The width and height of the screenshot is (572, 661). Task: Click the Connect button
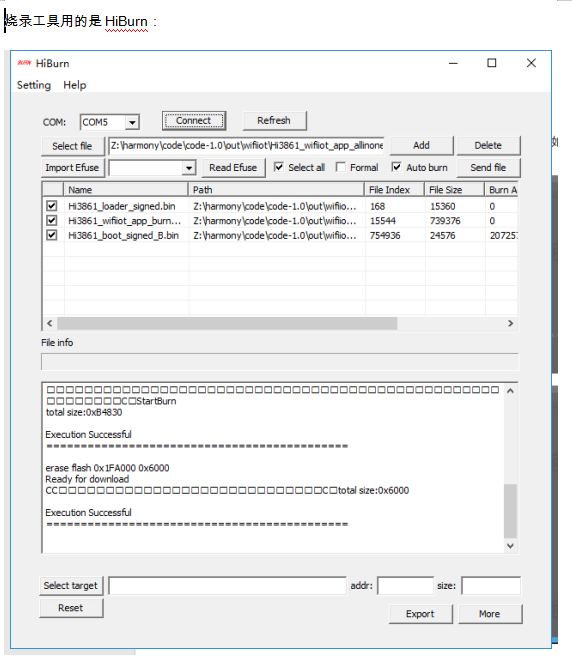coord(194,121)
